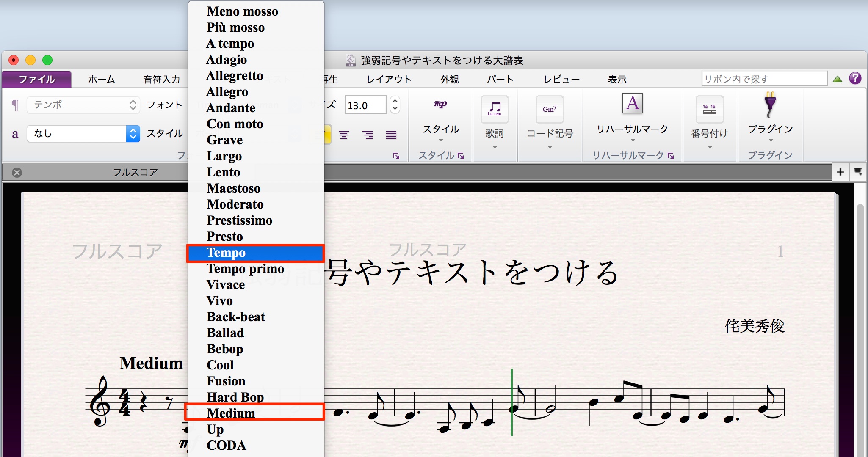Toggle right text alignment
Viewport: 868px width, 457px height.
pos(368,135)
